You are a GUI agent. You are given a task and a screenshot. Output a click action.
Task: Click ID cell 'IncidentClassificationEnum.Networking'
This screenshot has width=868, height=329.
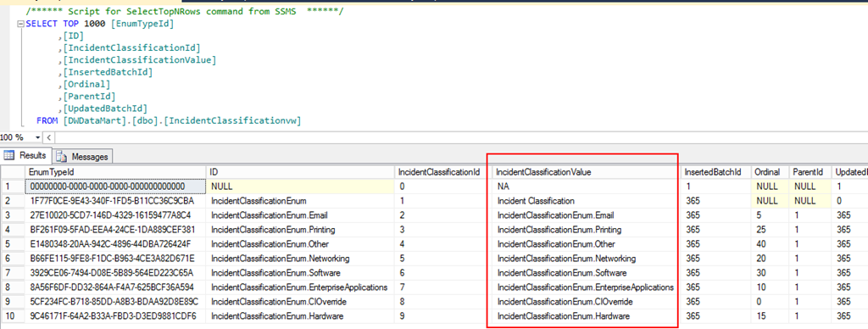point(301,259)
